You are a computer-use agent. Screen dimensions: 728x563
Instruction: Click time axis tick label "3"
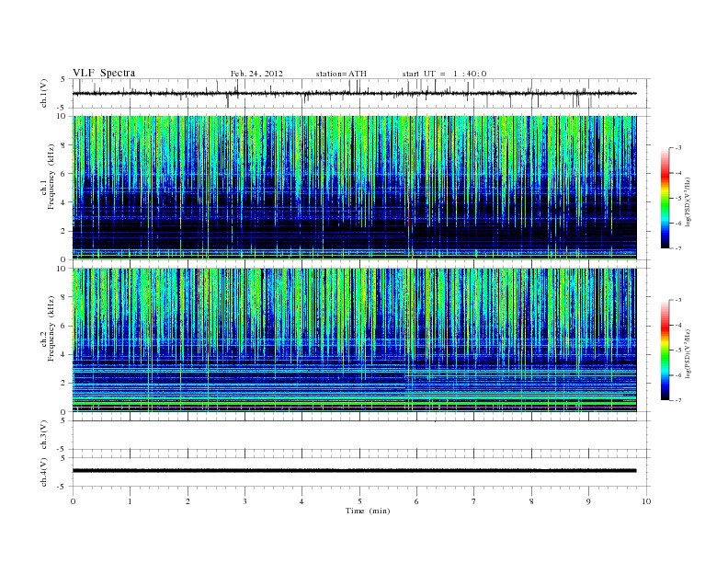coord(245,501)
